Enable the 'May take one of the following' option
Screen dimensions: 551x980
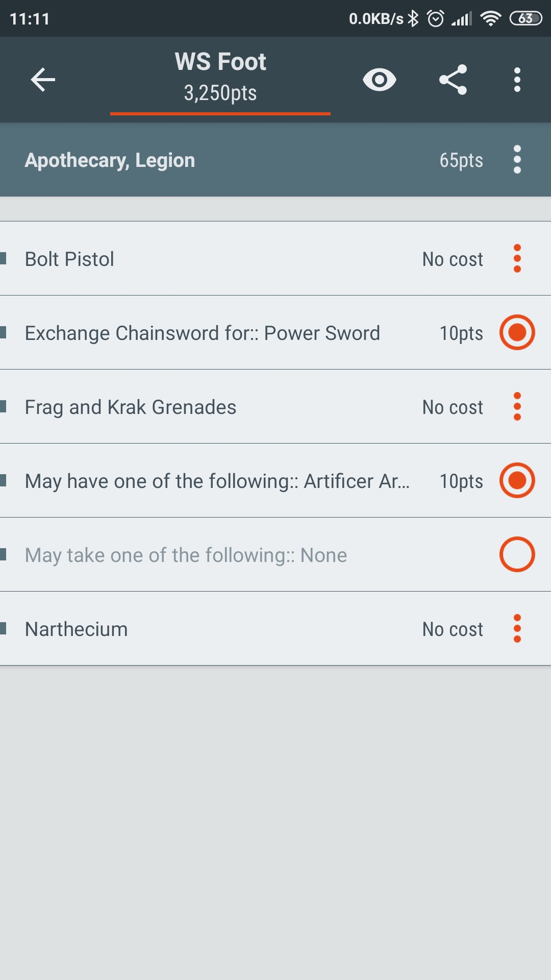point(517,555)
